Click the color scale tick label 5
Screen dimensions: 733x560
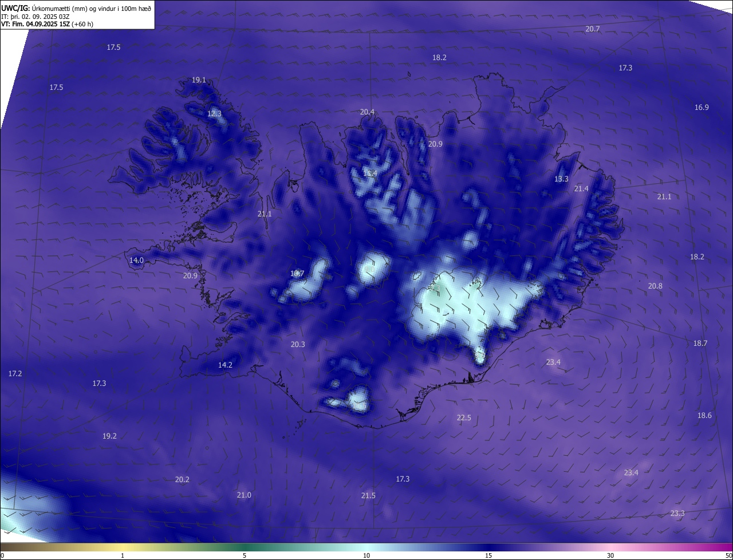[x=245, y=555]
